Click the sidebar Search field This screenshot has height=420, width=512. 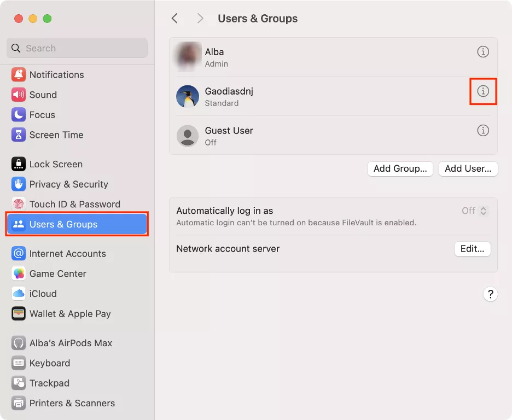click(x=77, y=48)
